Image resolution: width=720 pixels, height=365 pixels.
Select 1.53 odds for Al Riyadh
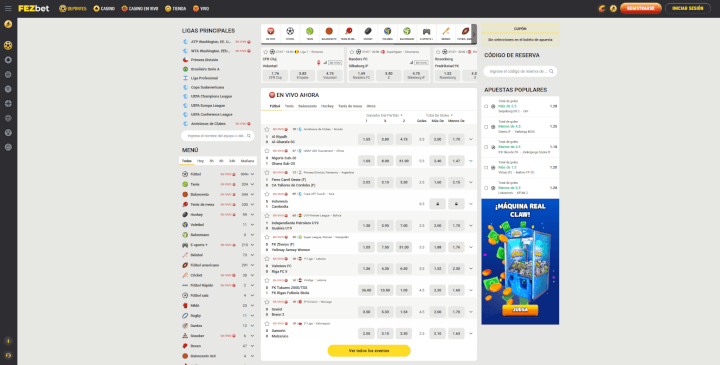click(x=366, y=139)
